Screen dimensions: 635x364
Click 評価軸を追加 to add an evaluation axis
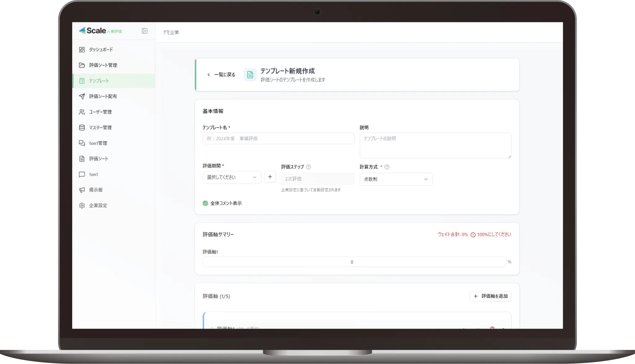click(490, 296)
